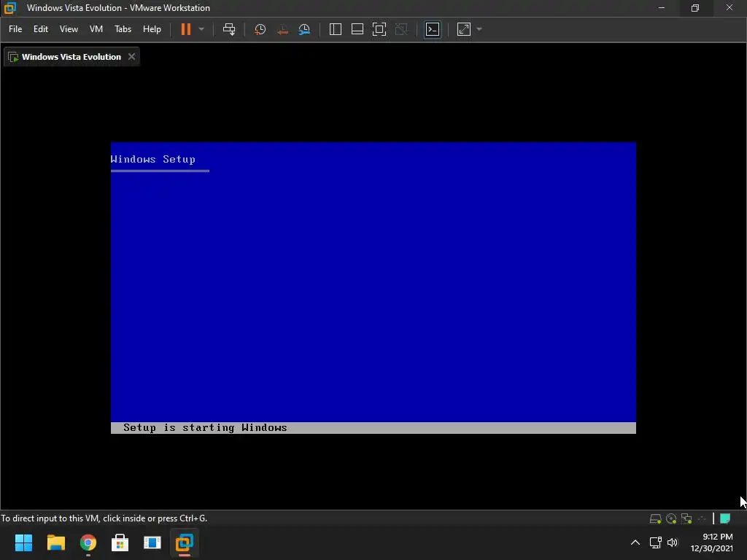Open the blue window app on taskbar
Screen dimensions: 747x560
[152, 542]
